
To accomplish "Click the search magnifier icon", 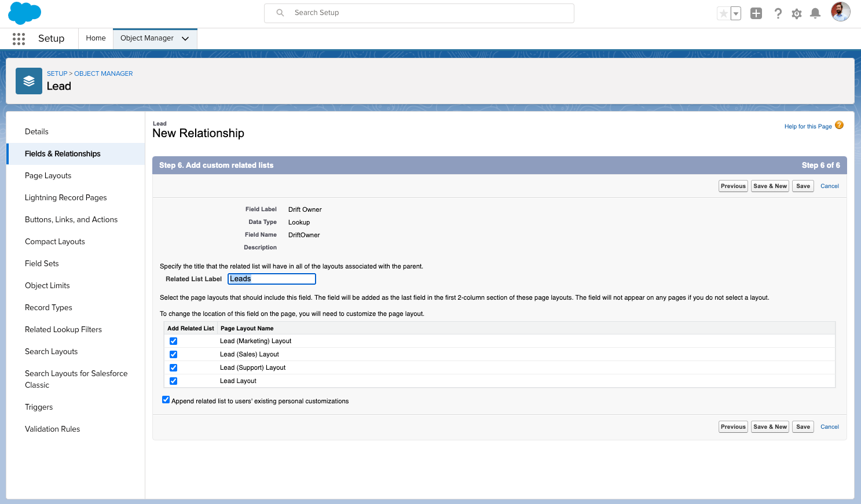I will click(x=280, y=13).
